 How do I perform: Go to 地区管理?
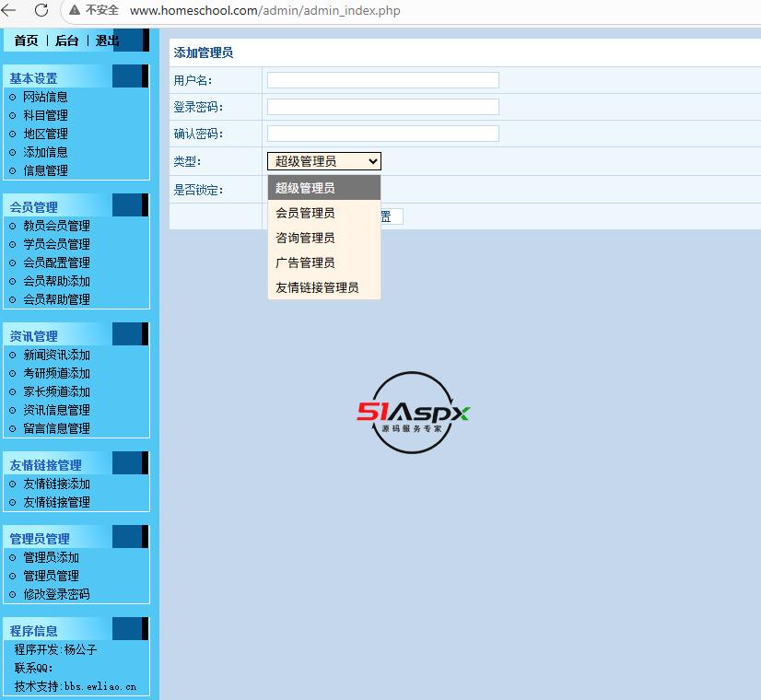(x=46, y=134)
